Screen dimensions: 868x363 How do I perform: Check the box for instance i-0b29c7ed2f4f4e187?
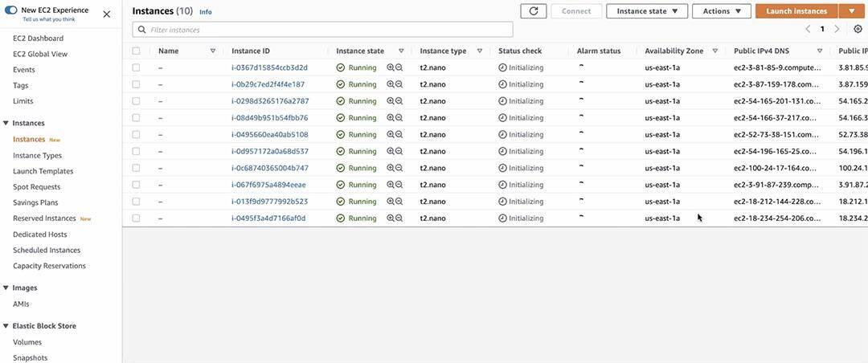(x=136, y=84)
